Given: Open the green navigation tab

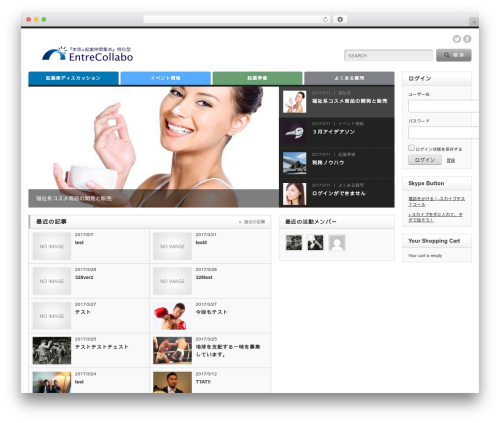Looking at the screenshot, I should (x=257, y=78).
